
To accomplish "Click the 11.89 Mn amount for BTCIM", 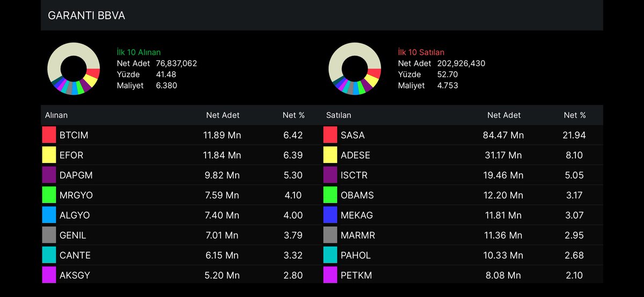I will (222, 135).
